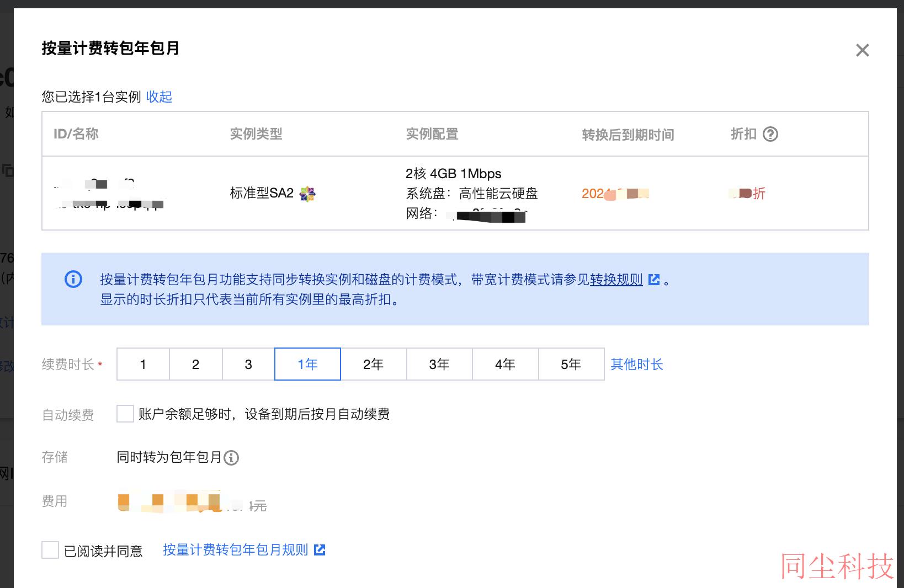The image size is (904, 588).
Task: Close the 按量计费转包年包月 dialog
Action: [x=862, y=50]
